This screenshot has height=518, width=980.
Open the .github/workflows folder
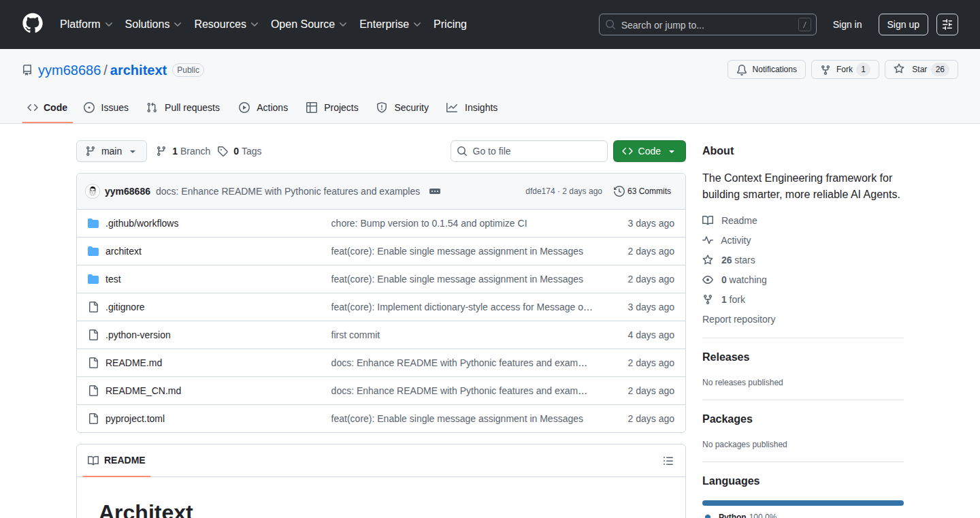[142, 223]
